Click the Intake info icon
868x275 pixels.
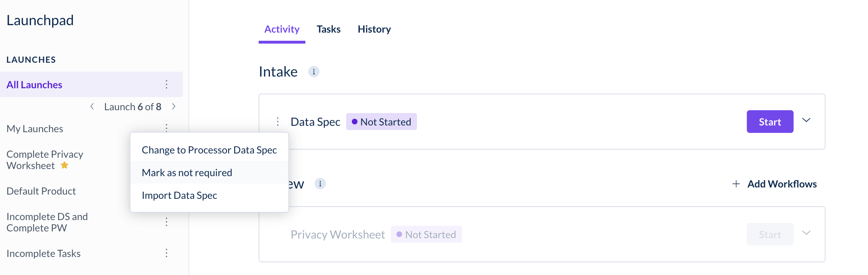point(314,72)
